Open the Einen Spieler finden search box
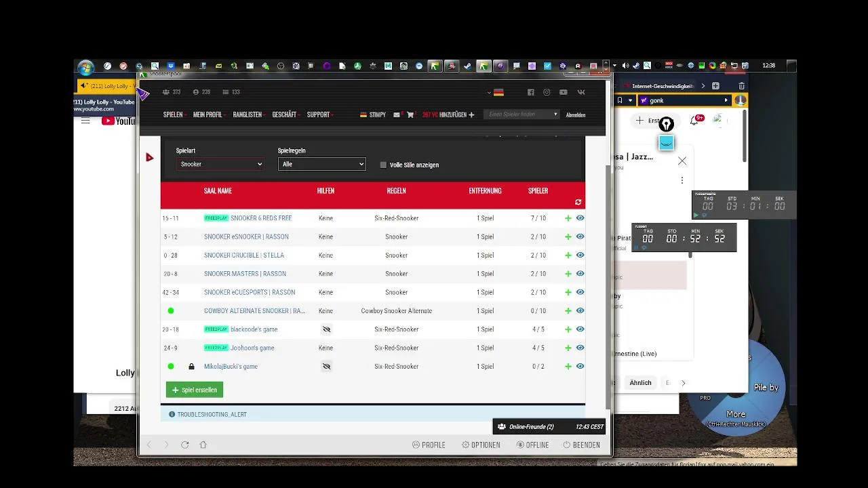 (x=523, y=115)
